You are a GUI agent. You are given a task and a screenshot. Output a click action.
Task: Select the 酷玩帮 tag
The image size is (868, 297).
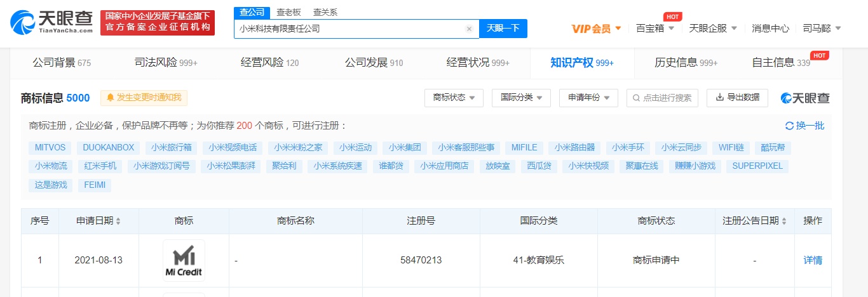click(x=773, y=147)
